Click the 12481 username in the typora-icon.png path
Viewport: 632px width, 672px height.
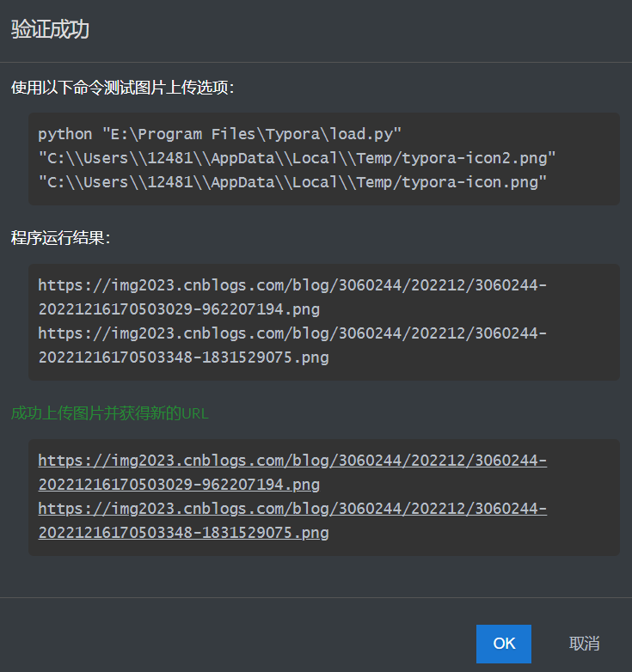(172, 182)
